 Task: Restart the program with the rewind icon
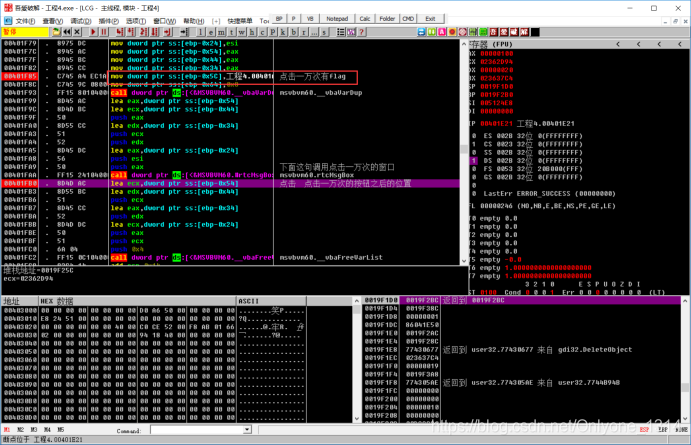(67, 32)
